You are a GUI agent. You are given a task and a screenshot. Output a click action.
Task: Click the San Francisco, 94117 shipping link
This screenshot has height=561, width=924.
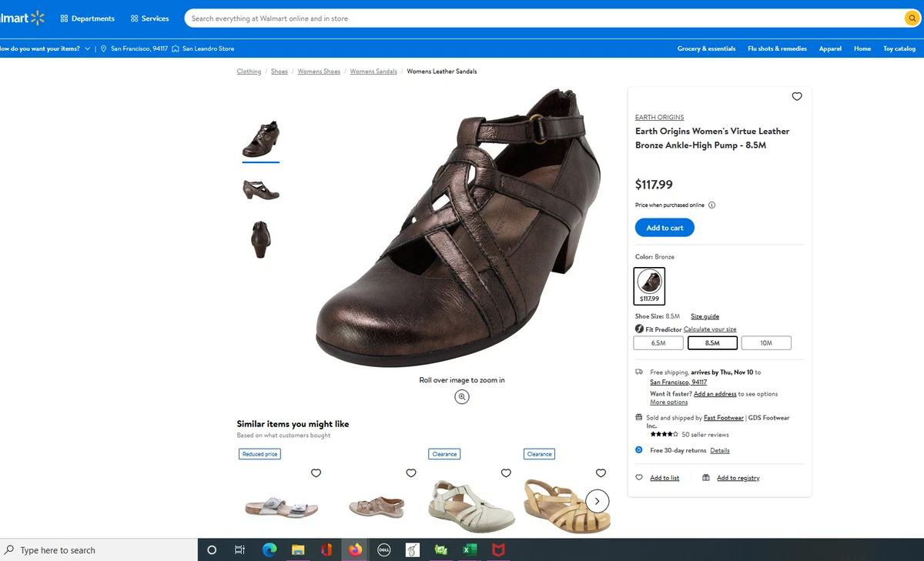coord(678,382)
